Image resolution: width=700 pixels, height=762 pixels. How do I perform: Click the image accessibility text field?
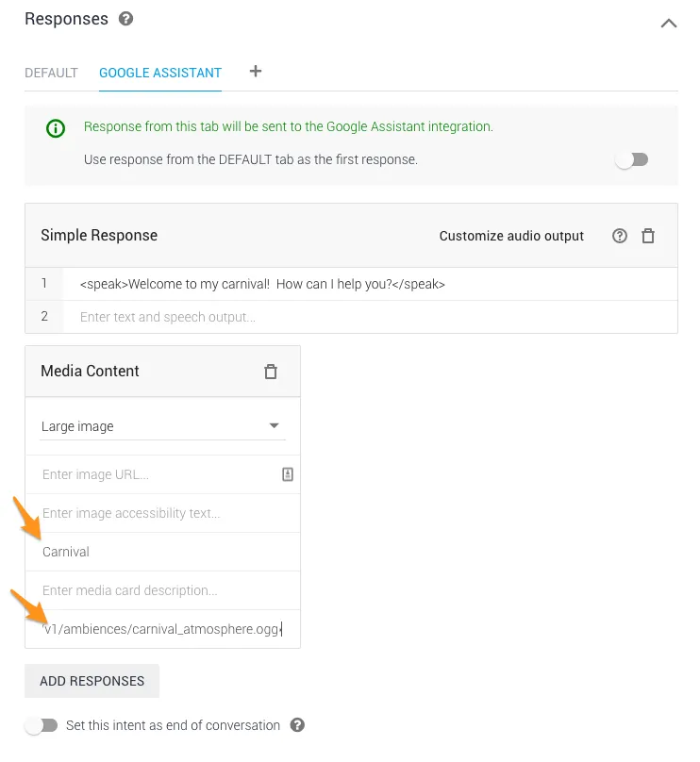160,513
